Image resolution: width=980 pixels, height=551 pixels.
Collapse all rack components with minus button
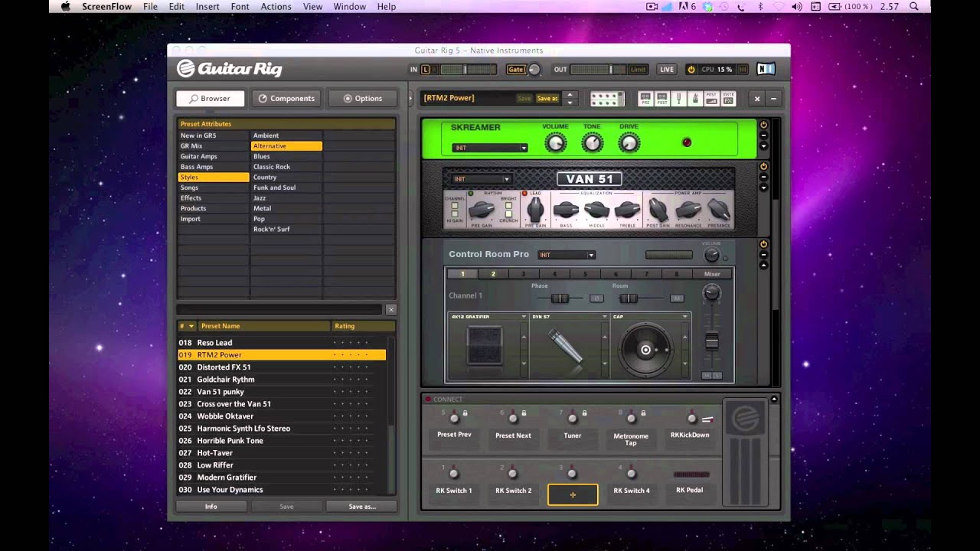(x=773, y=99)
